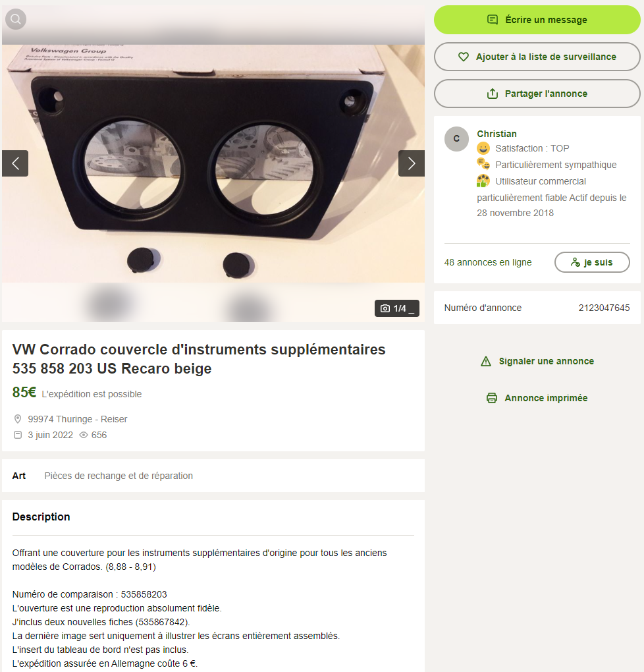
Task: Follow seller with je suis button
Action: pos(592,262)
